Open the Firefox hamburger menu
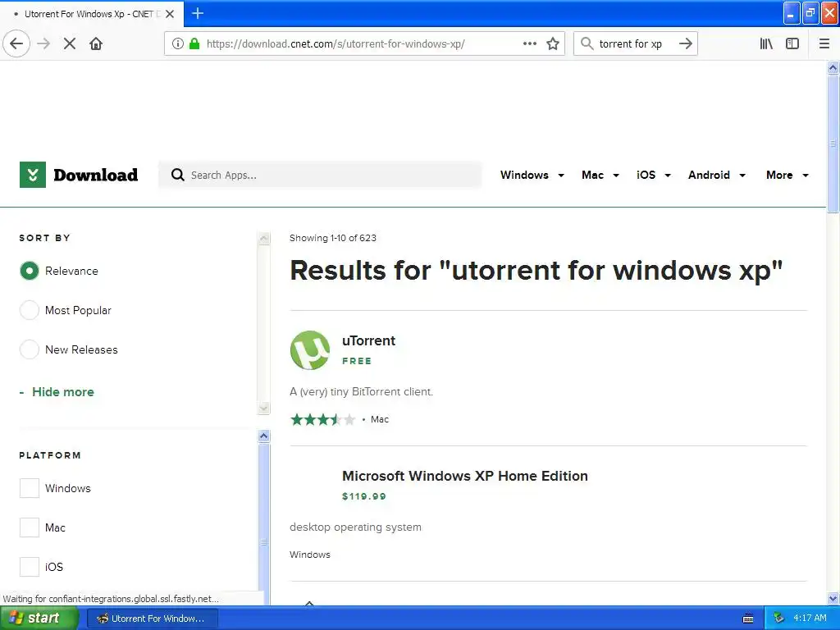This screenshot has height=630, width=840. click(824, 43)
